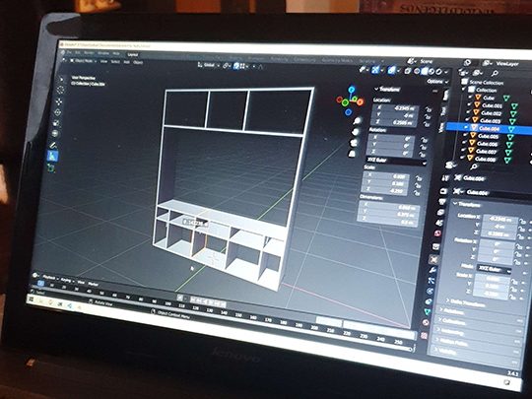Image resolution: width=532 pixels, height=399 pixels.
Task: Choose the Annotate pencil tool
Action: [53, 145]
